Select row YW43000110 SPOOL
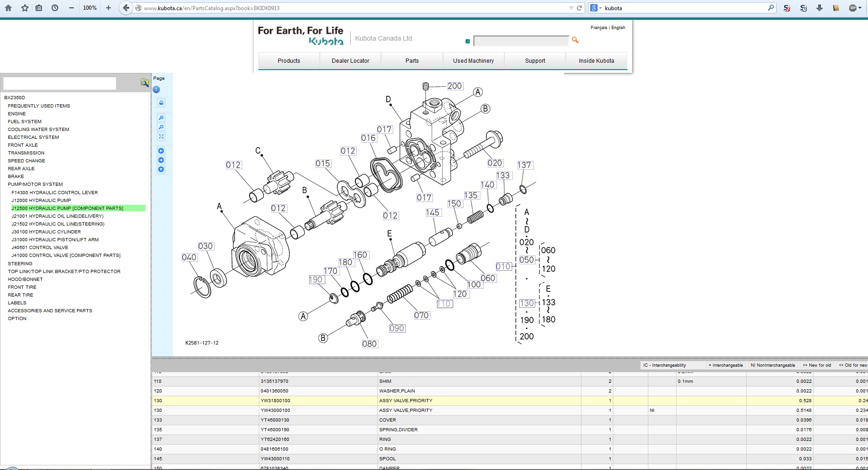The width and height of the screenshot is (868, 470). tap(509, 459)
